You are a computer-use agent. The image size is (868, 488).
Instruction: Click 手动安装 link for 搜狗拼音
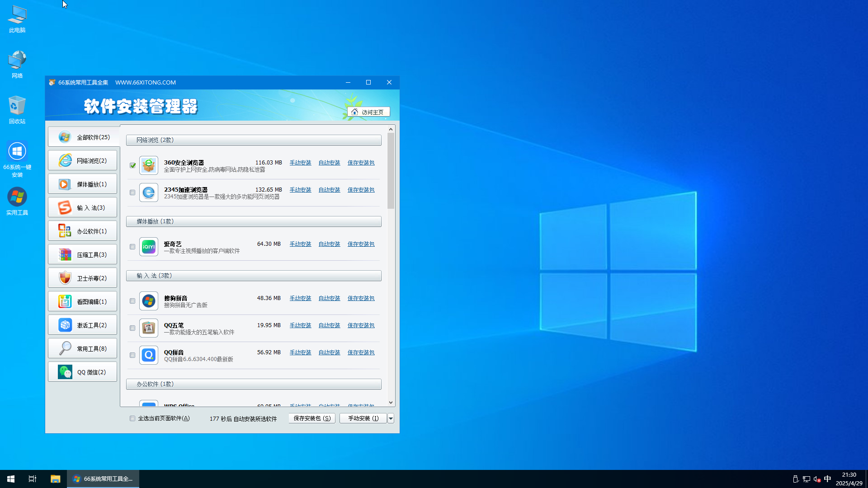[x=301, y=298]
